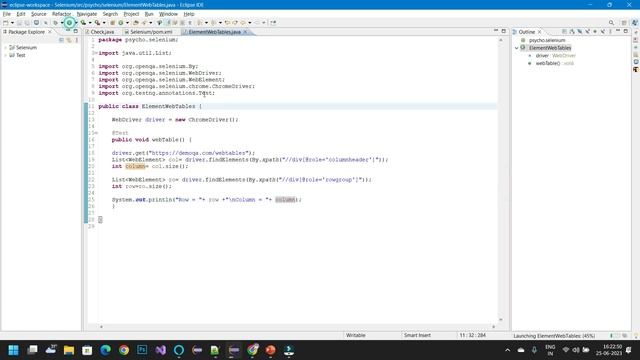Open Help menu
Image resolution: width=640 pixels, height=360 pixels.
coord(189,14)
